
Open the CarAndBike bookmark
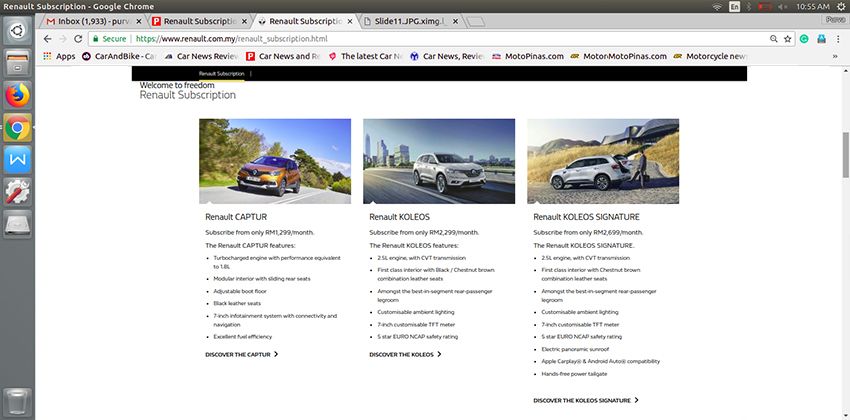click(119, 56)
